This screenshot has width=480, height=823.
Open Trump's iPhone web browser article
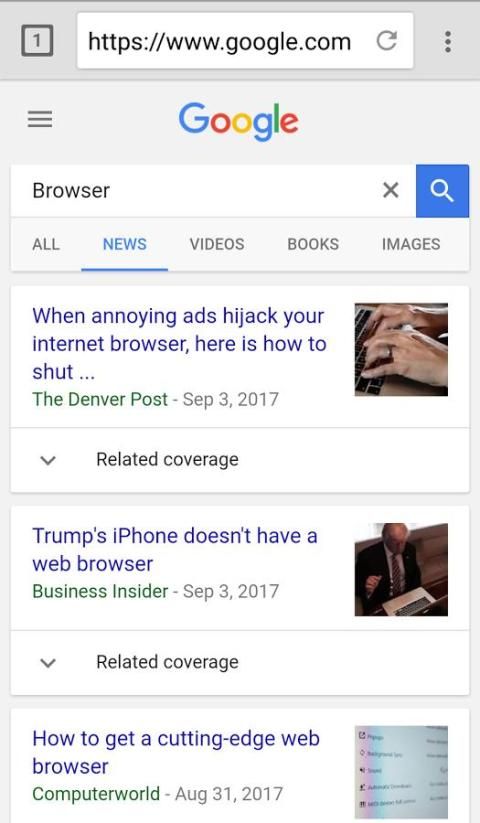coord(175,550)
